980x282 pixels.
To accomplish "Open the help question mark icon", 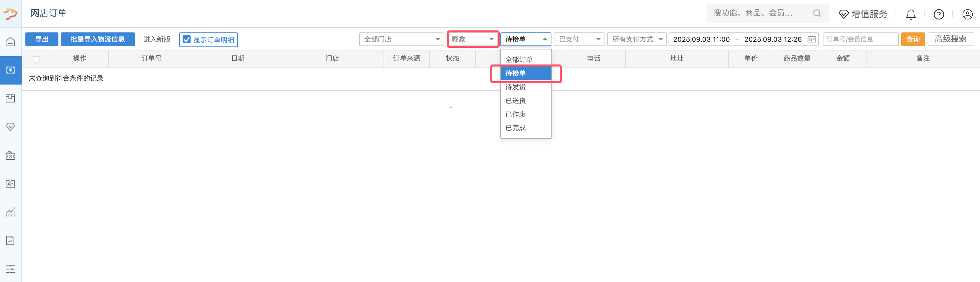I will pyautogui.click(x=939, y=14).
